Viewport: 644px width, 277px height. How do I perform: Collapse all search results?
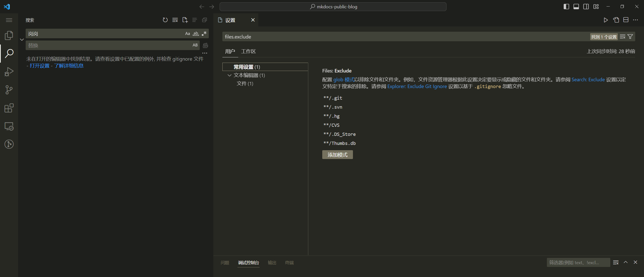pos(205,20)
